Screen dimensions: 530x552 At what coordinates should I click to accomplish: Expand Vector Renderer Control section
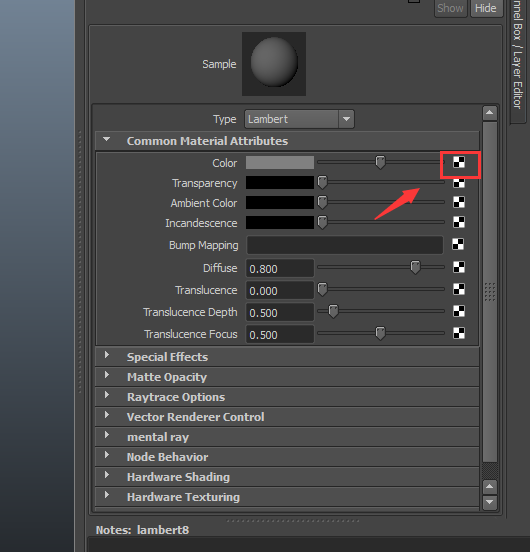coord(107,415)
